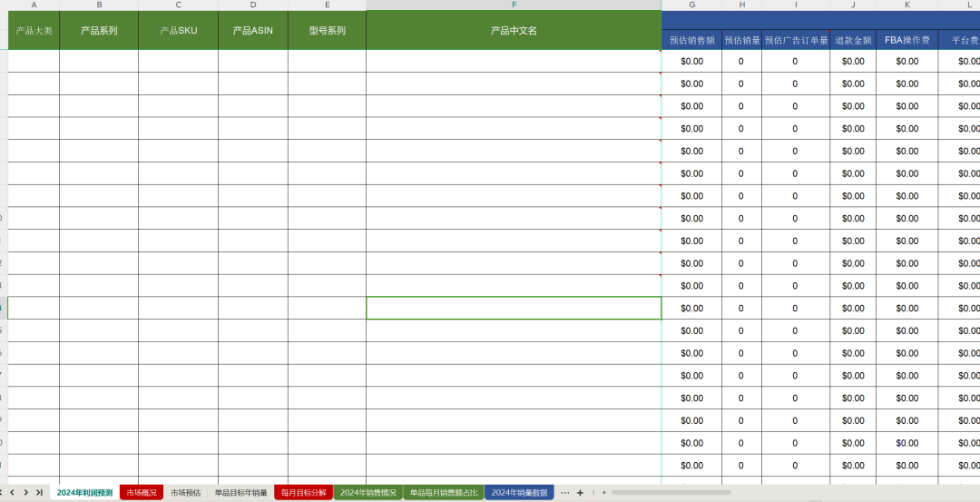This screenshot has width=980, height=502.
Task: Click the 产品大类 header cell
Action: tap(34, 30)
